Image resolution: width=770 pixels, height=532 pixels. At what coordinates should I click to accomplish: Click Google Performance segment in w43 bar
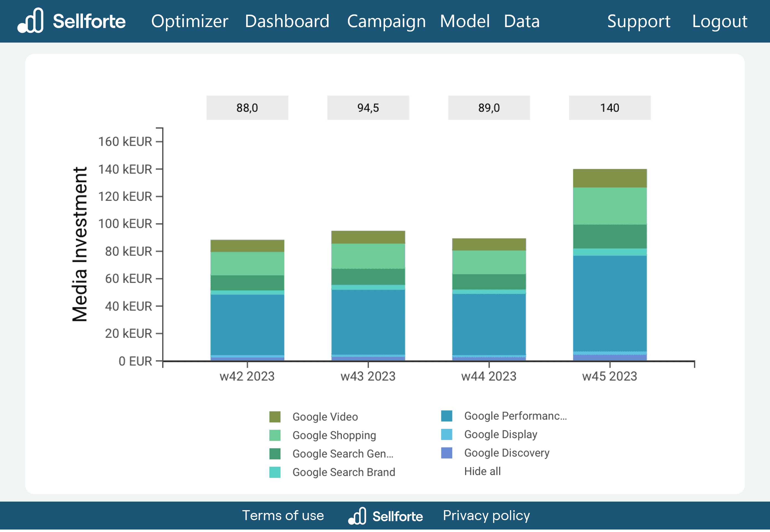[368, 322]
